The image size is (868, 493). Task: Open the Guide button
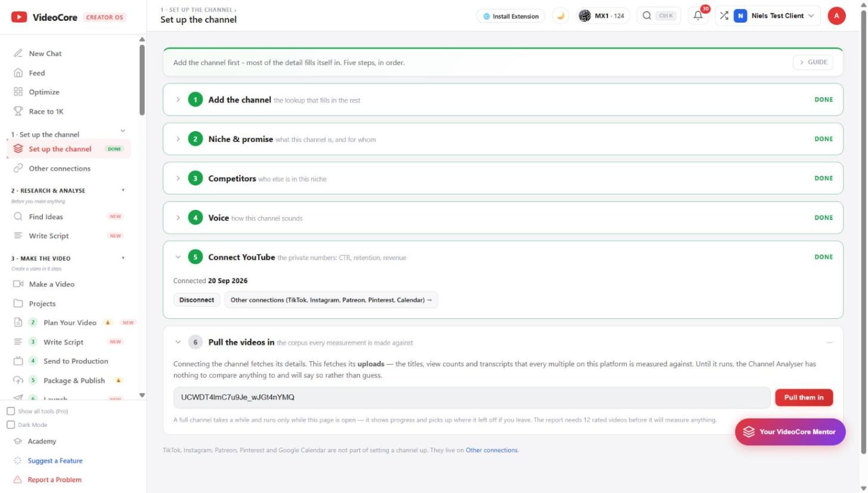coord(813,62)
